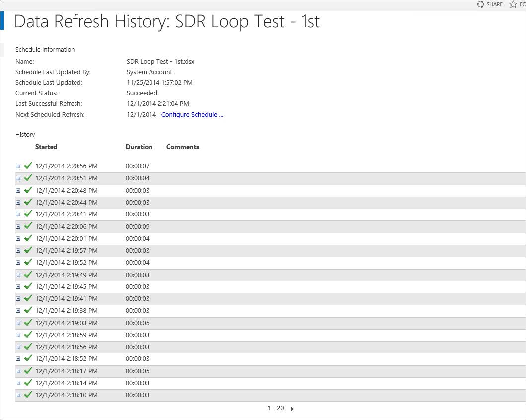Click the Schedule Information heading

click(45, 50)
